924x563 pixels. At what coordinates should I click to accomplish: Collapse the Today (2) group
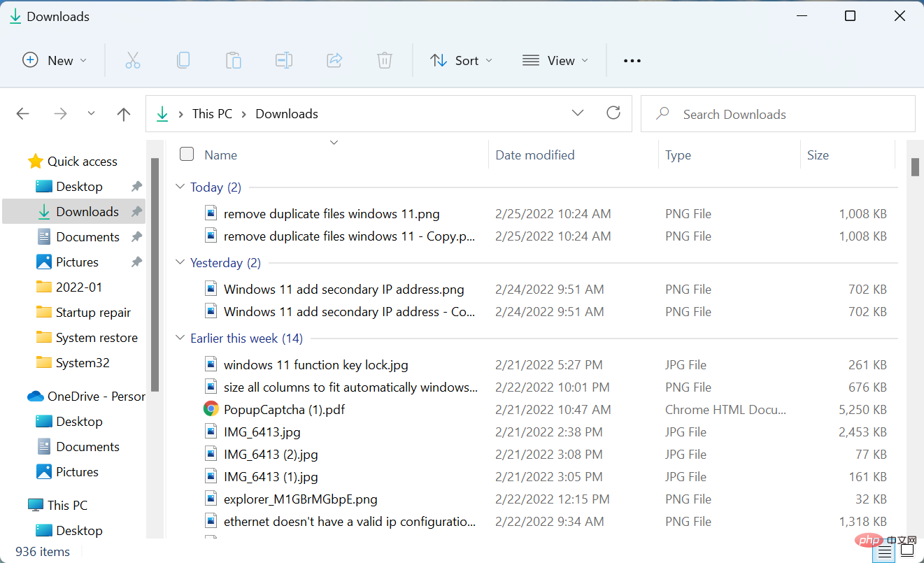181,187
